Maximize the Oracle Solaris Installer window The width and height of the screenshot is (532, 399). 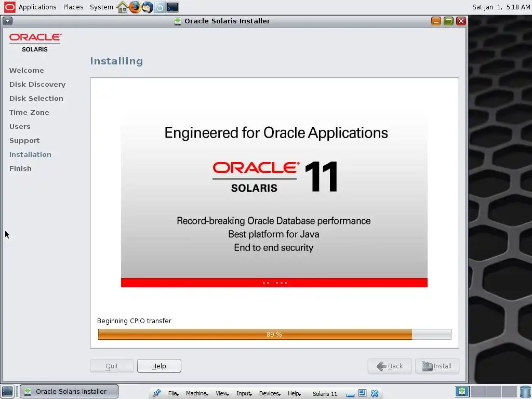point(448,21)
